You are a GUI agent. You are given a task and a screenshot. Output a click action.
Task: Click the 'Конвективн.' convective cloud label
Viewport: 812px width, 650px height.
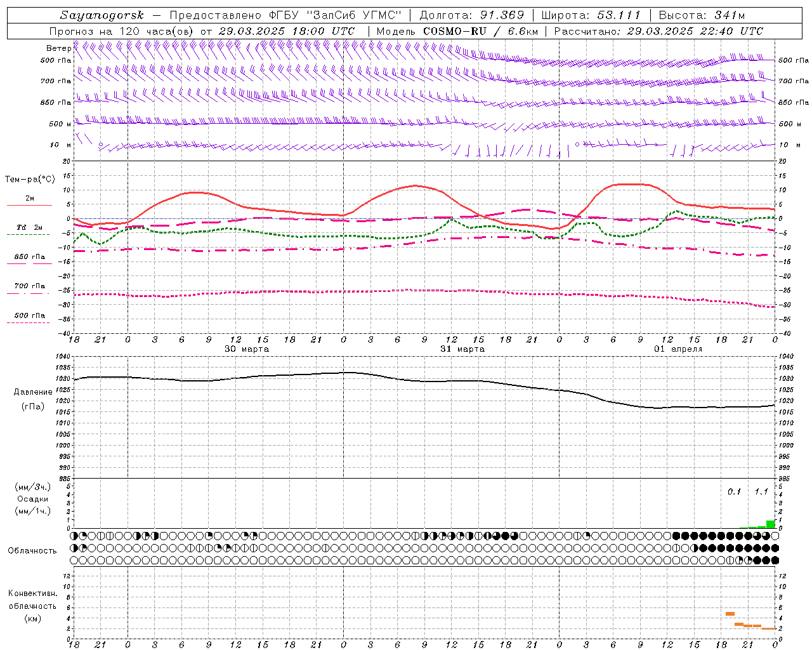point(33,594)
